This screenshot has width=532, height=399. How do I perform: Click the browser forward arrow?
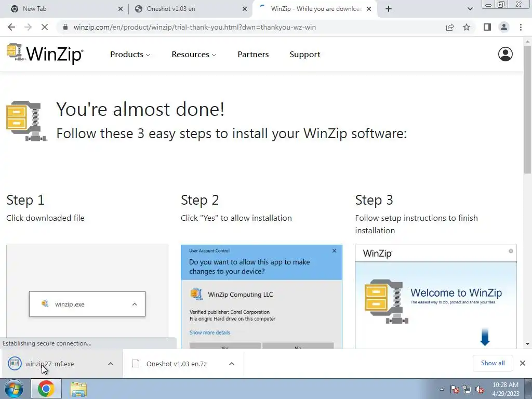tap(28, 27)
